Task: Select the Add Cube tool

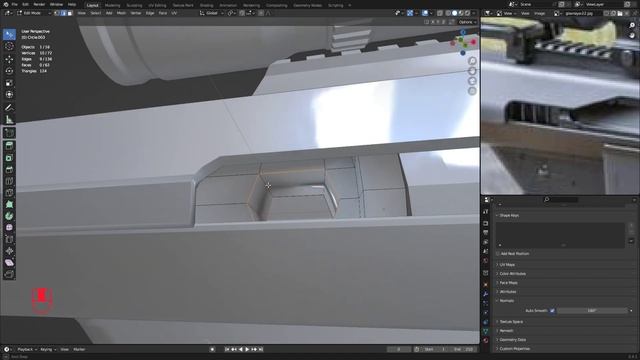Action: point(9,133)
